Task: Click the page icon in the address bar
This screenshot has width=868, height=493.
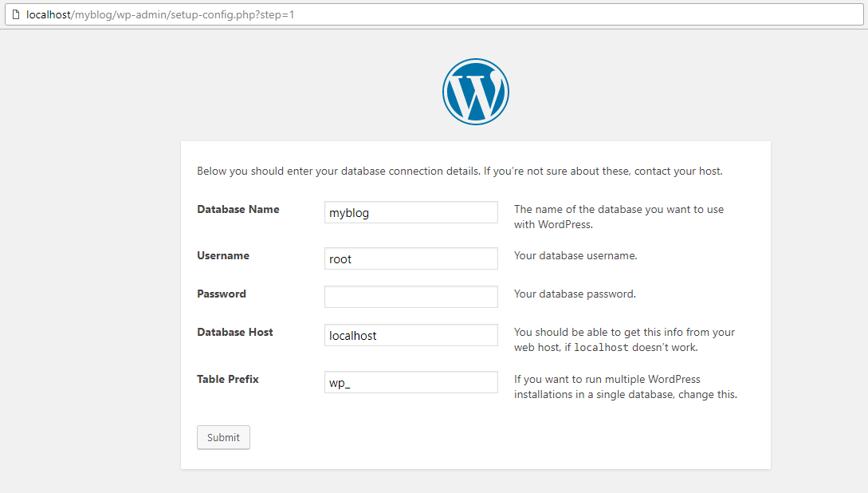Action: point(16,14)
